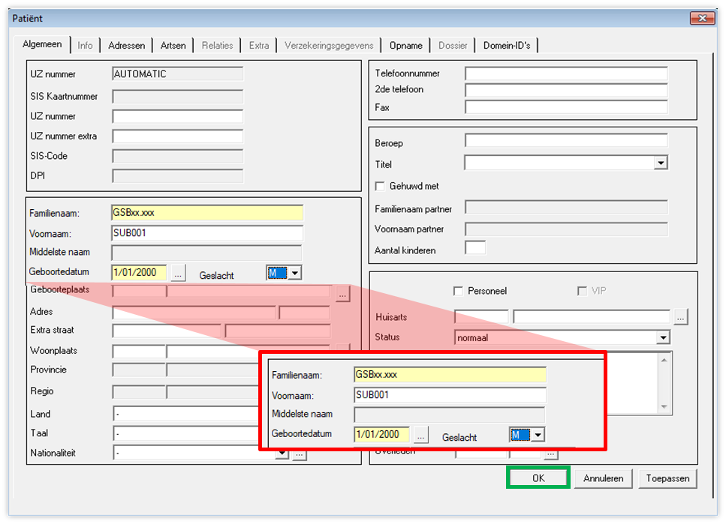Click the browse button beside Geboorteplaats
This screenshot has width=726, height=524.
coord(342,293)
